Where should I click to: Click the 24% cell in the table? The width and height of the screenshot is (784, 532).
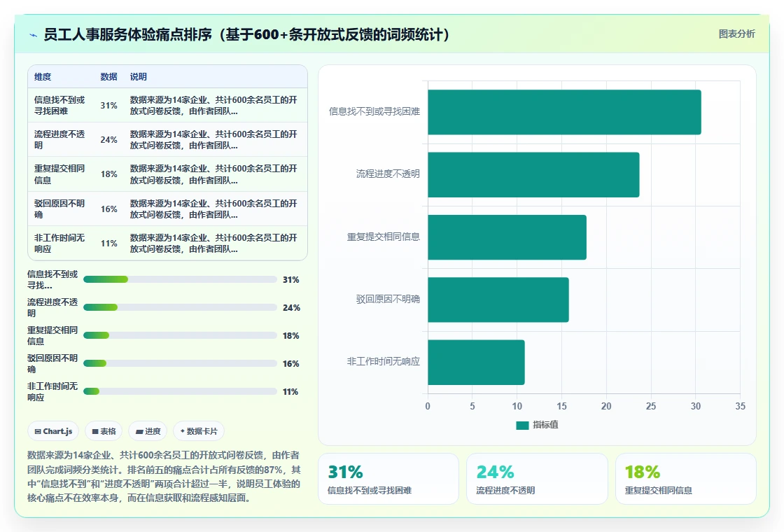[x=108, y=140]
